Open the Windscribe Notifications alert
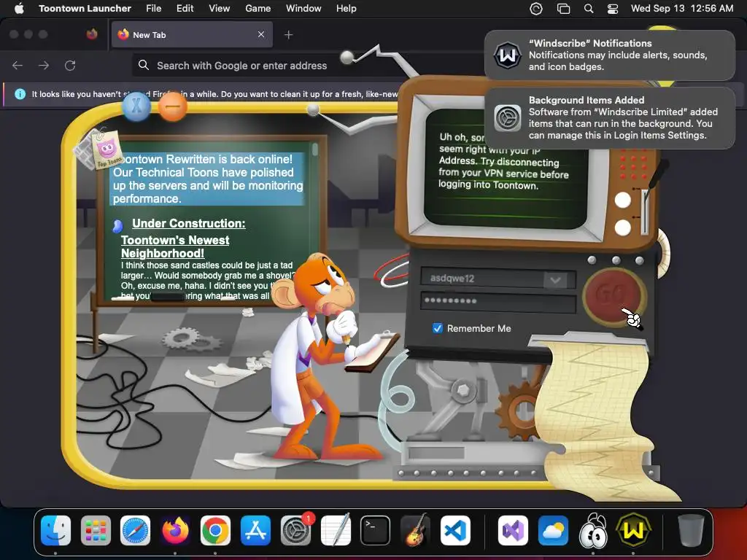 (x=610, y=55)
